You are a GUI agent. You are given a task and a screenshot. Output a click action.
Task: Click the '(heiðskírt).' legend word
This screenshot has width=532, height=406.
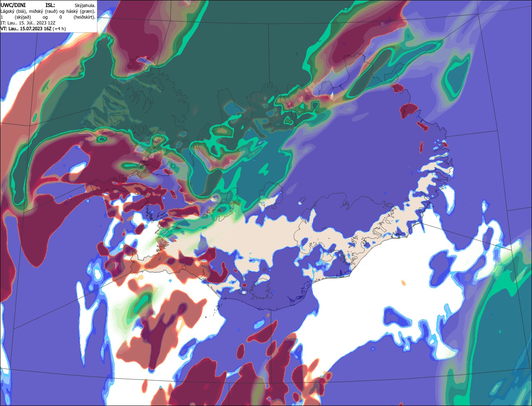(x=84, y=17)
